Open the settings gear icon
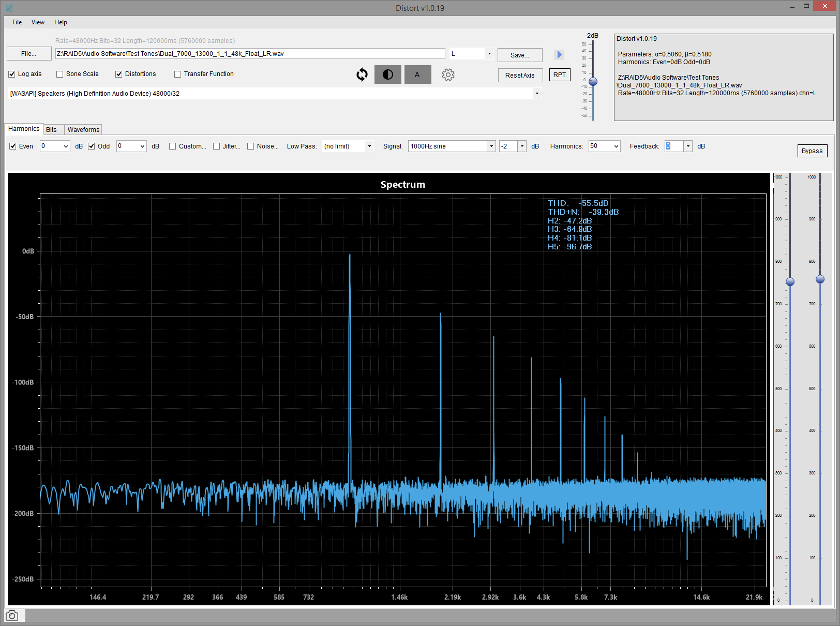 tap(448, 74)
